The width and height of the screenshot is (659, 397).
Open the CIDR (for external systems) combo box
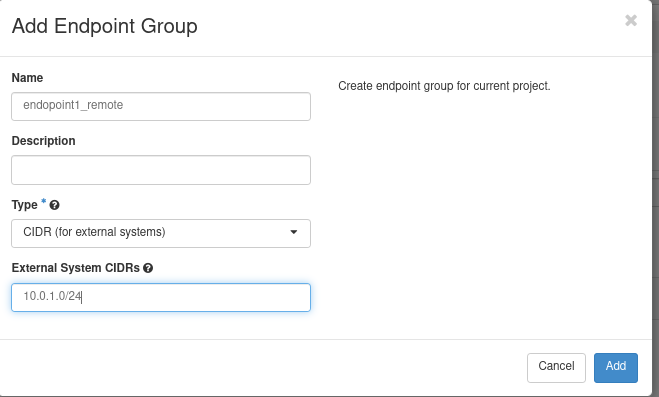(x=161, y=233)
